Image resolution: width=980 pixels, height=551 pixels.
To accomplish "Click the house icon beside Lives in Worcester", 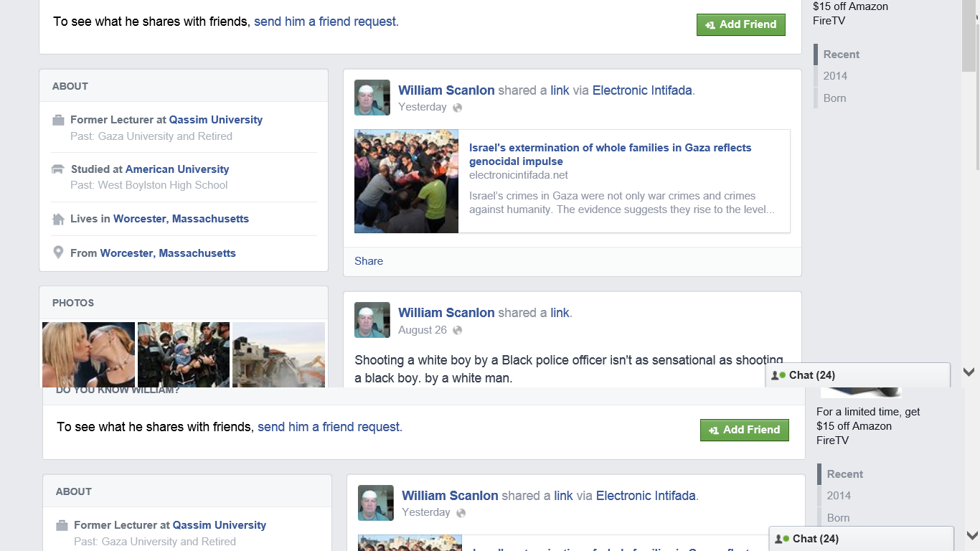I will pyautogui.click(x=58, y=219).
